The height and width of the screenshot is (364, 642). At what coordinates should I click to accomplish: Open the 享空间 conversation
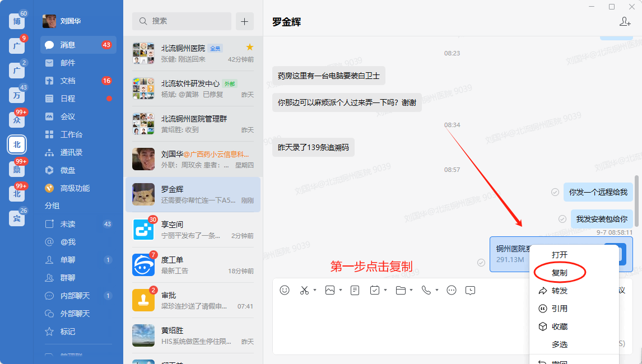tap(193, 230)
